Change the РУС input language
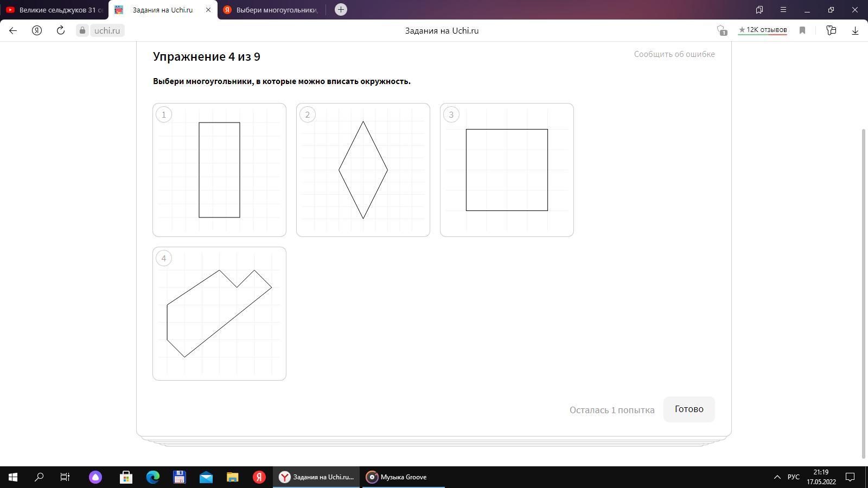 pyautogui.click(x=794, y=477)
